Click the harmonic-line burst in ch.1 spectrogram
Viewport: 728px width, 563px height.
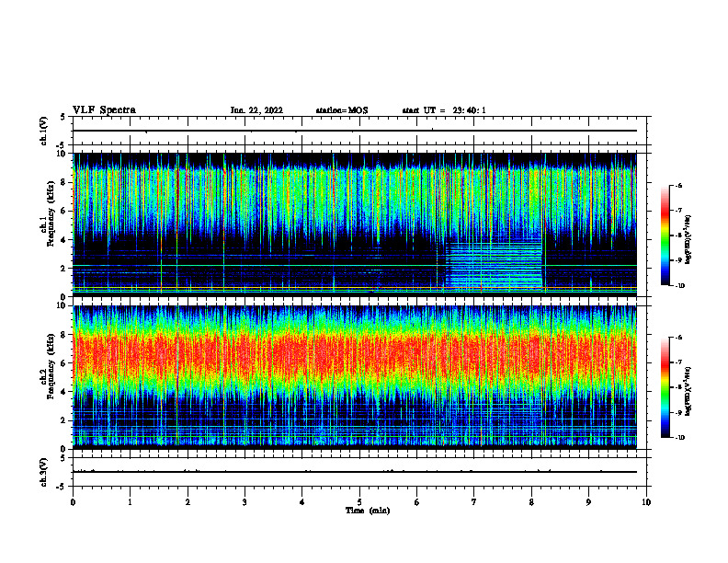tap(494, 264)
